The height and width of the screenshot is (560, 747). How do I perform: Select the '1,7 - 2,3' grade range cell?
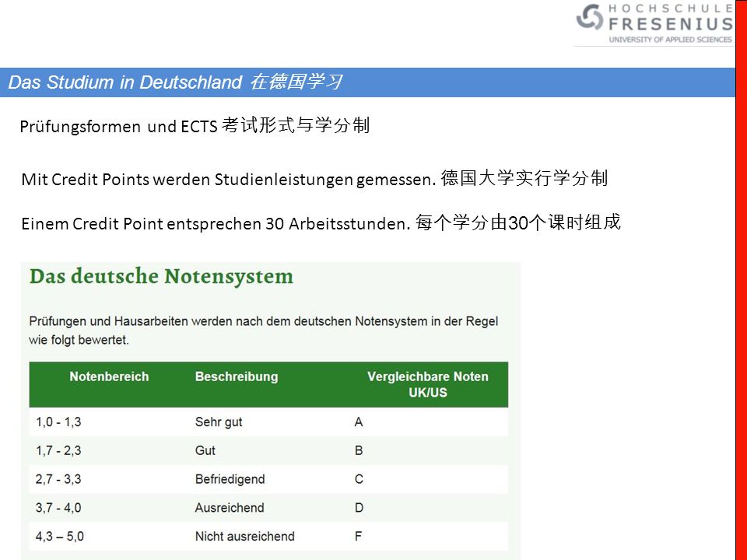pyautogui.click(x=58, y=450)
